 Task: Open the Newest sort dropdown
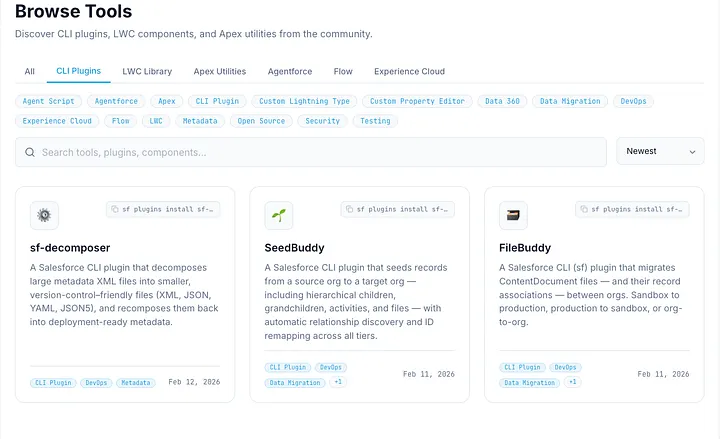pos(660,151)
